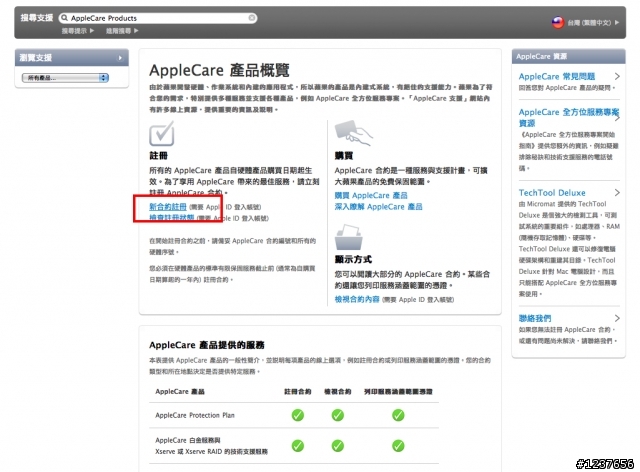Click Protection Plan's 註冊合約 green checkmark

298,415
